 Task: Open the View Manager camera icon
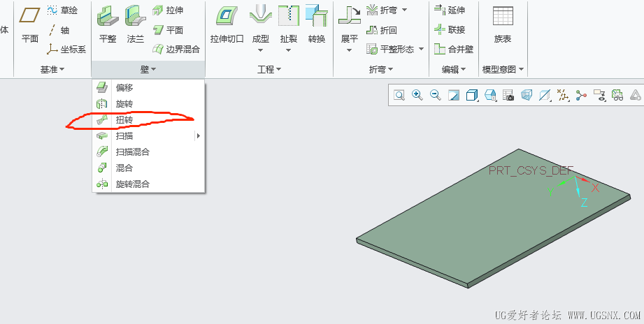pyautogui.click(x=508, y=96)
